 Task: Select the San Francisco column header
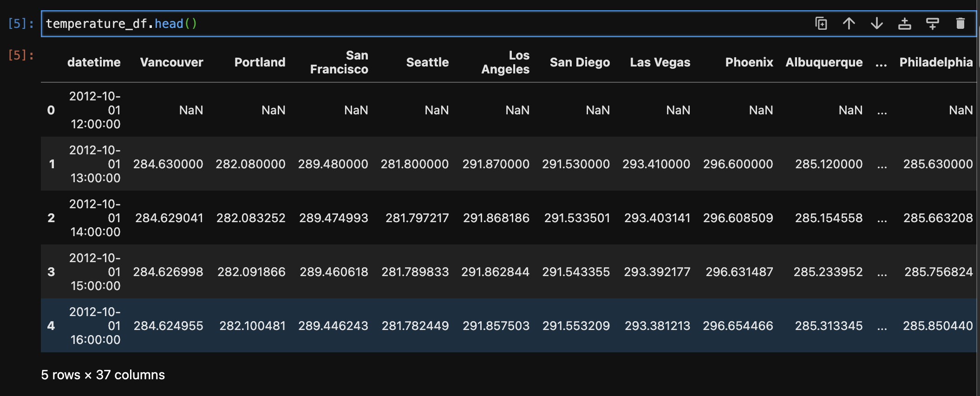point(339,62)
